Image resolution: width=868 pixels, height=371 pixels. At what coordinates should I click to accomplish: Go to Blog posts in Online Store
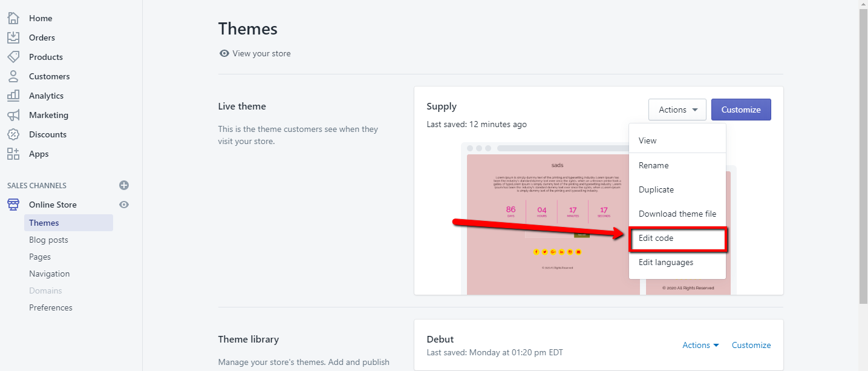48,240
